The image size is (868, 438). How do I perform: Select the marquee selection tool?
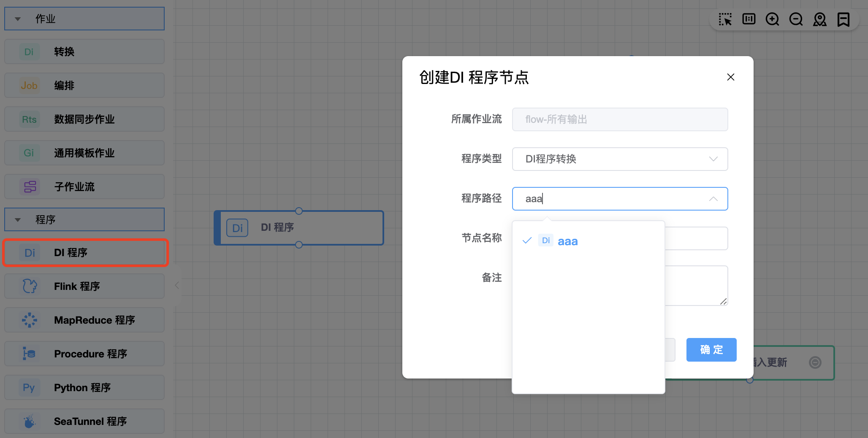[725, 19]
